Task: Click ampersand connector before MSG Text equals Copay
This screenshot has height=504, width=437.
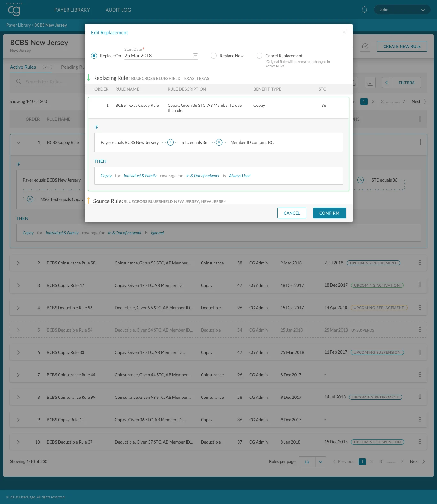Action: pyautogui.click(x=30, y=199)
